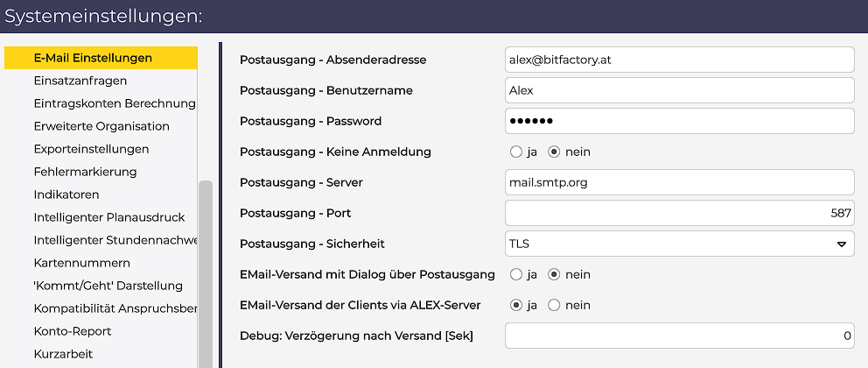The height and width of the screenshot is (368, 868).
Task: Enable 'ja' for EMail-Versand mit Dialog
Action: 515,274
